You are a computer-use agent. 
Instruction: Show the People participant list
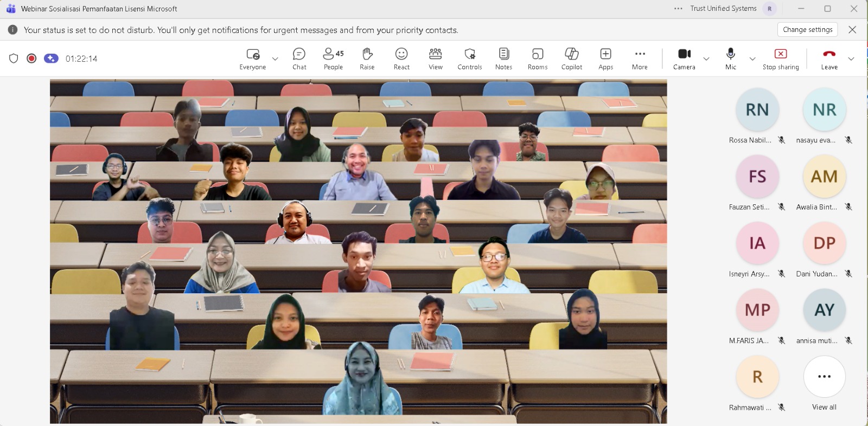333,59
